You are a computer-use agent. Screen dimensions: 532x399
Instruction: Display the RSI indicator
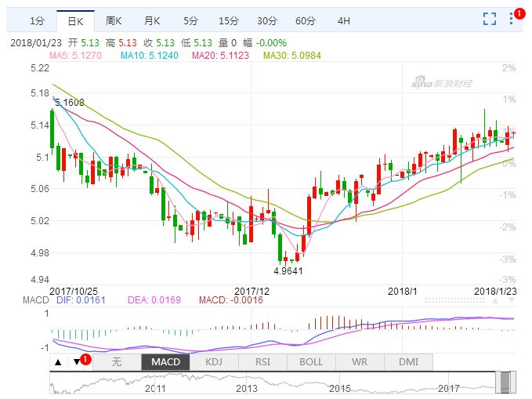[262, 362]
